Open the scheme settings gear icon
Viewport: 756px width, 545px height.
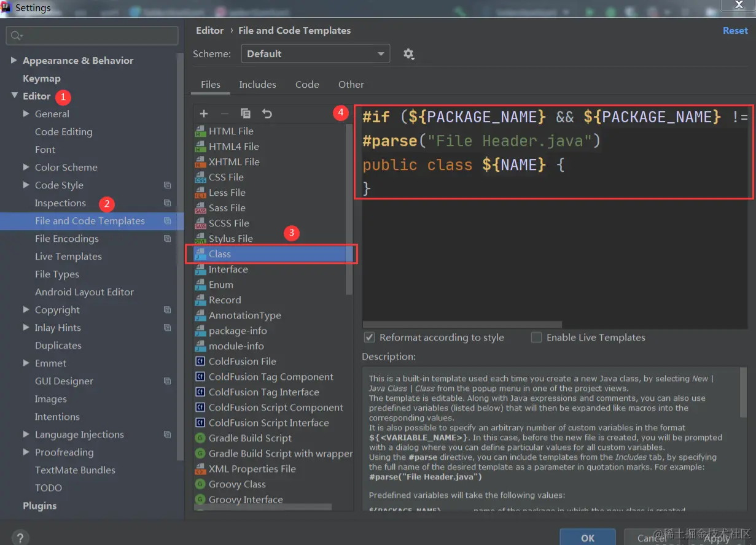(408, 54)
